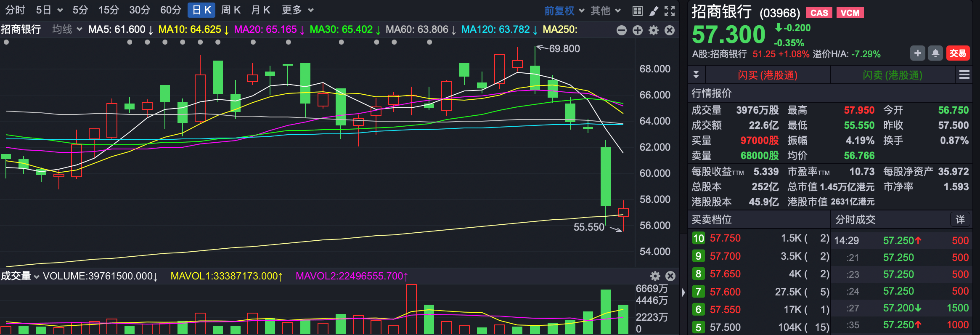Switch to 月K monthly candlesticks
The image size is (980, 335).
click(x=260, y=10)
